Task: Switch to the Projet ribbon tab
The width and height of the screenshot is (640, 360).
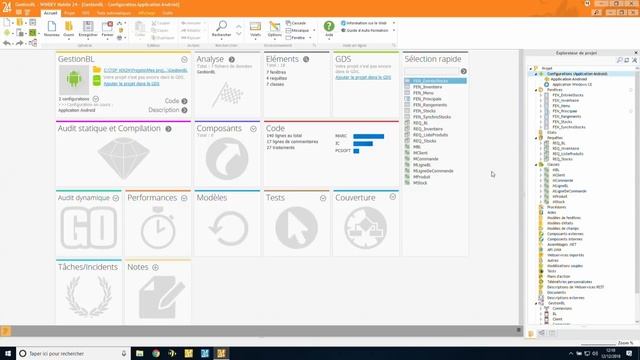Action: click(69, 13)
